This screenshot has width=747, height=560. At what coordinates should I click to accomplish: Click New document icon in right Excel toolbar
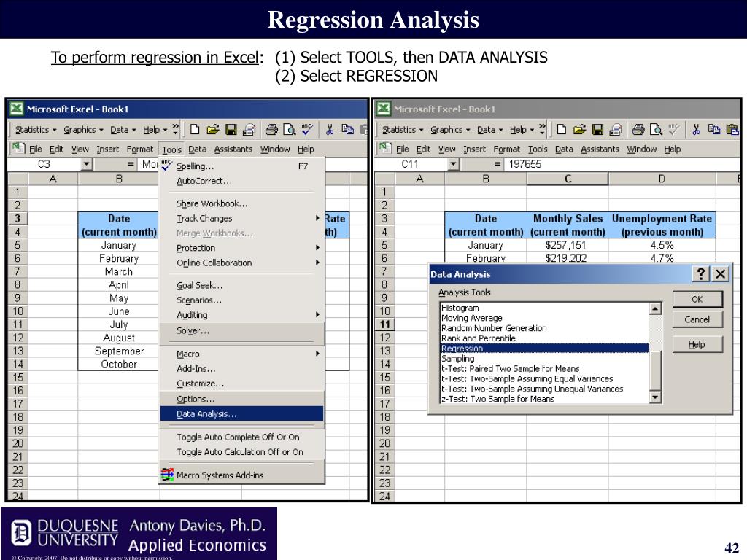tap(561, 130)
